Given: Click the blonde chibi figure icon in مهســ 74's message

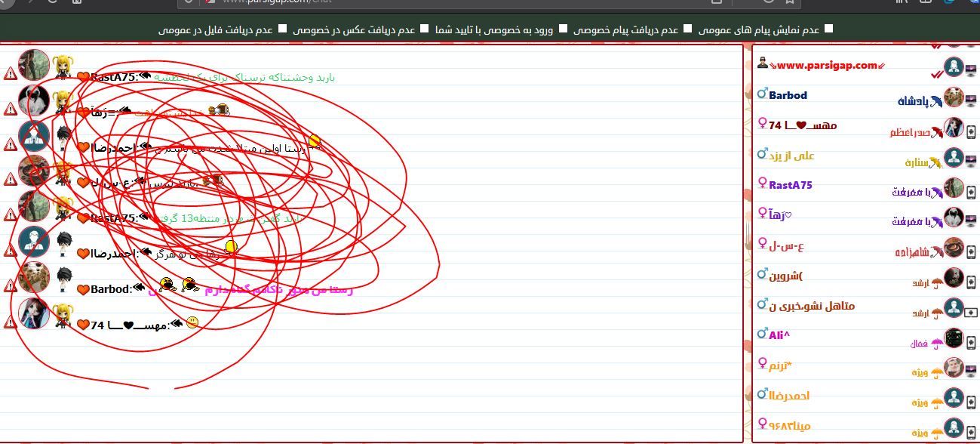Looking at the screenshot, I should 63,315.
